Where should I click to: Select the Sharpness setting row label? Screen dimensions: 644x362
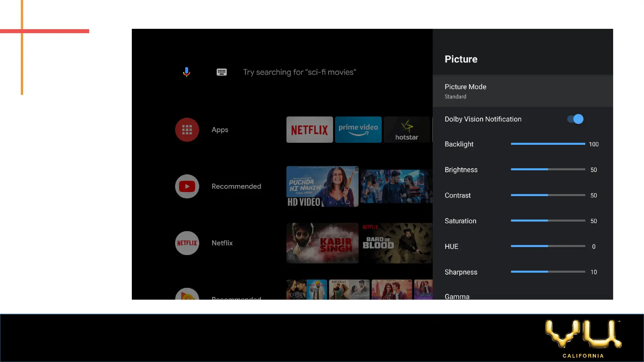[x=461, y=272]
